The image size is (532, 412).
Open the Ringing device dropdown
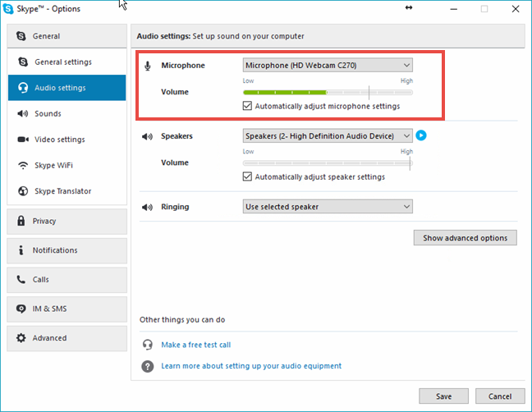328,207
